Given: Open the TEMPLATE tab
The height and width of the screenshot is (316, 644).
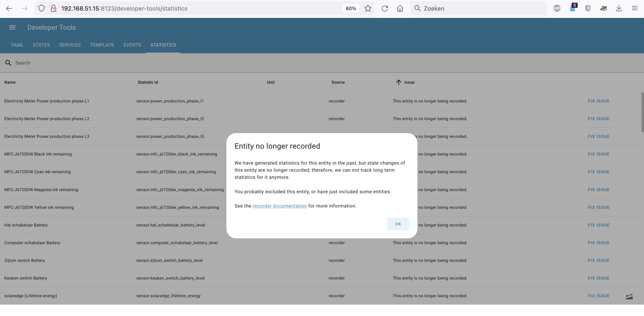Looking at the screenshot, I should [x=102, y=45].
